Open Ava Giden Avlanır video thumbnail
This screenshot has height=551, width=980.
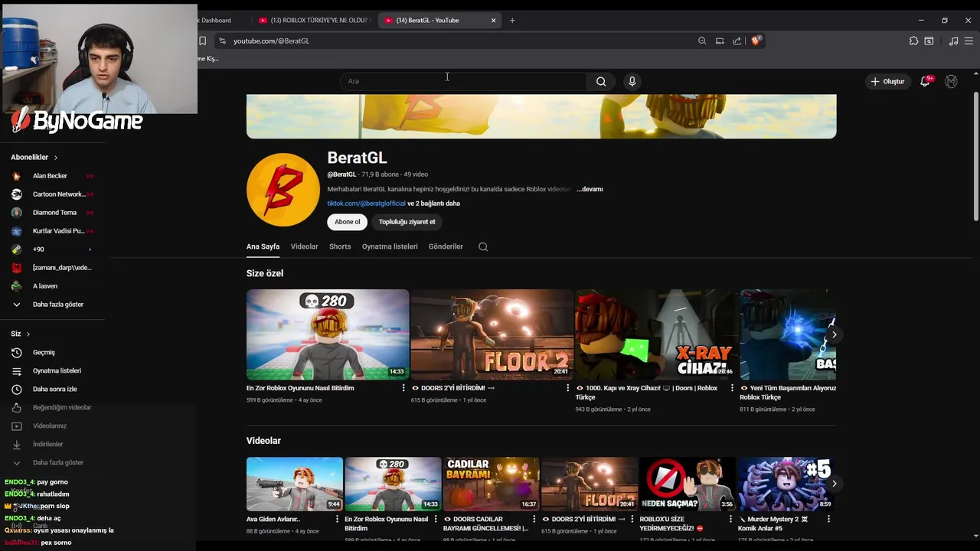[295, 484]
